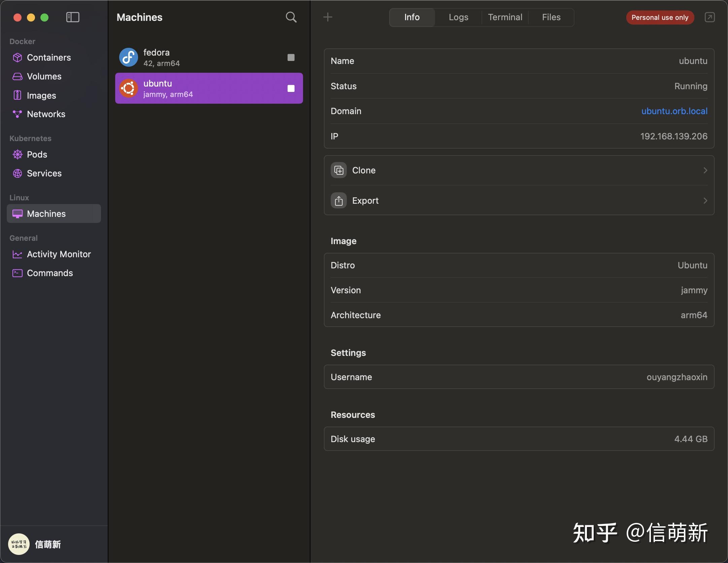The image size is (728, 563).
Task: Click the username ouyangzhaoxin value
Action: pyautogui.click(x=677, y=377)
